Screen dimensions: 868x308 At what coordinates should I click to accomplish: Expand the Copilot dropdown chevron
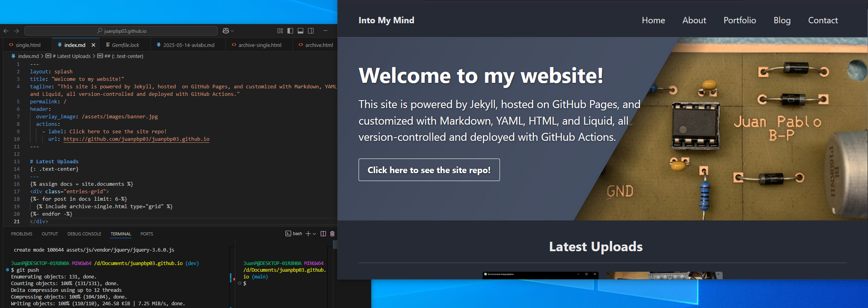point(232,31)
